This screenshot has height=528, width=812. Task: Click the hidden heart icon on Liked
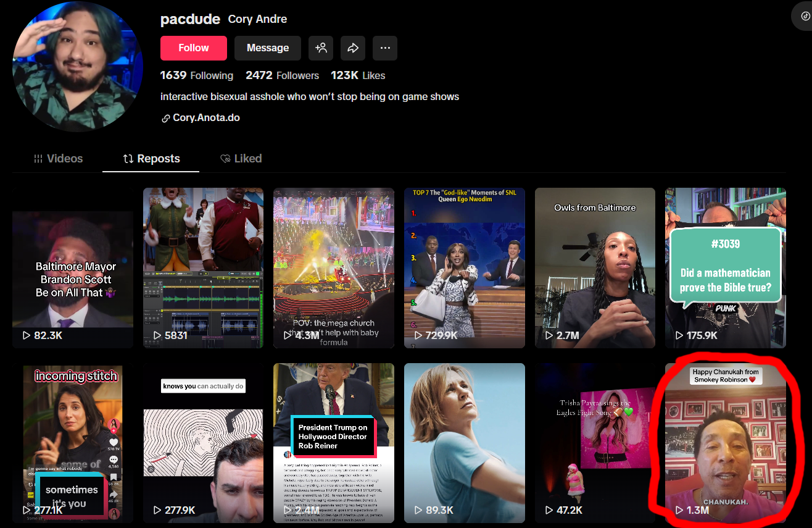click(x=225, y=159)
